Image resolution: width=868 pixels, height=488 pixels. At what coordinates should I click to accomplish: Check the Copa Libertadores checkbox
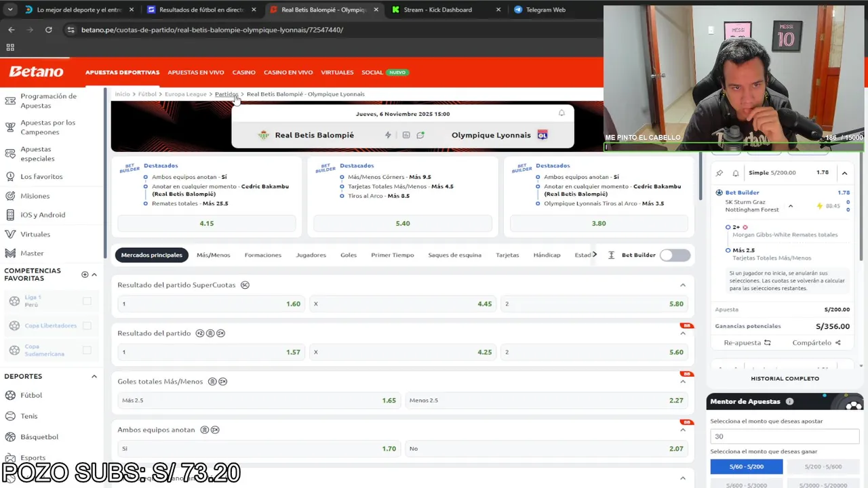(x=87, y=325)
